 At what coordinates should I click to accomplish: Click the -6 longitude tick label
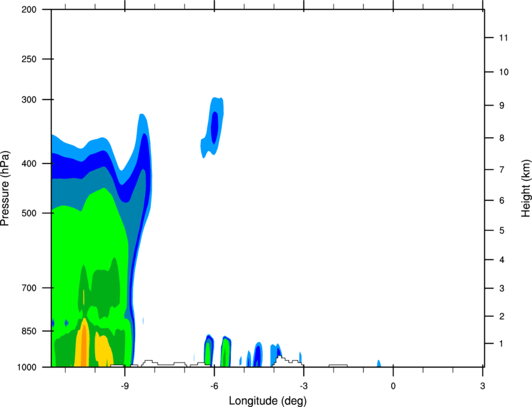[214, 386]
